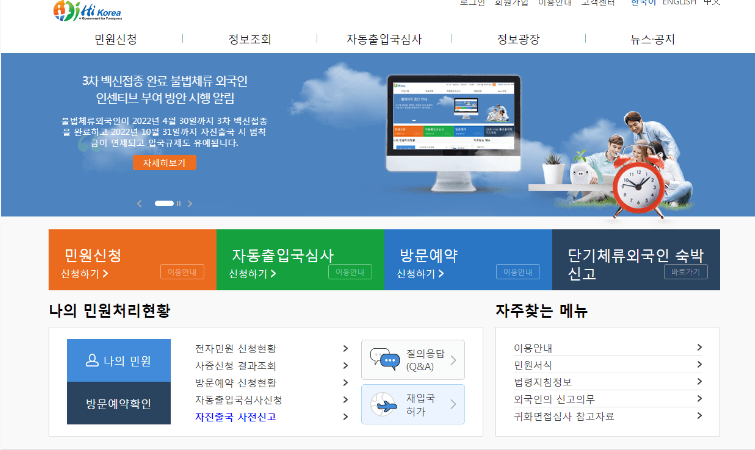Screen dimensions: 755x450
Task: Click 신청하기 in orange 민원신청 tile
Action: click(84, 273)
